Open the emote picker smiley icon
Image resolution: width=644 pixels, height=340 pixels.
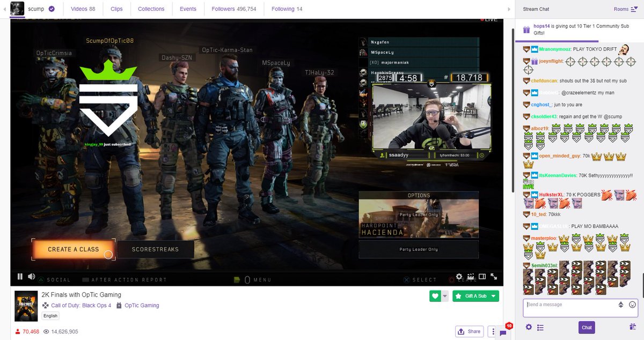pos(631,305)
